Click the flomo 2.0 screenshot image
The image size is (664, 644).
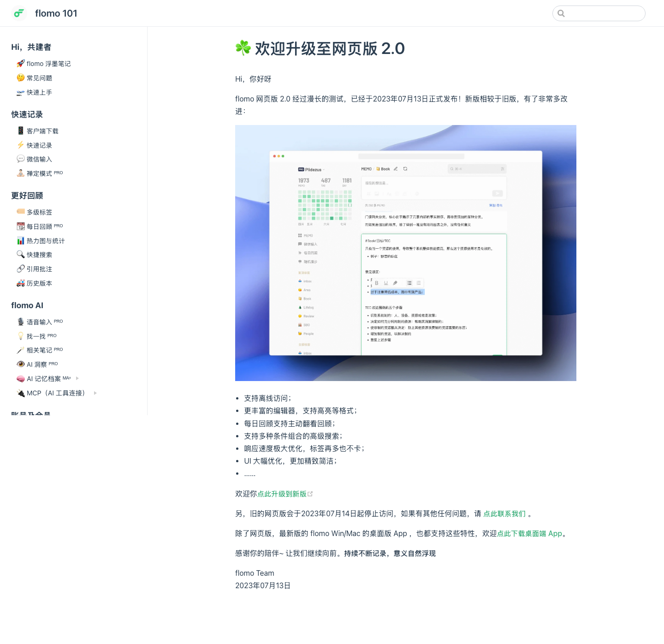coord(406,253)
